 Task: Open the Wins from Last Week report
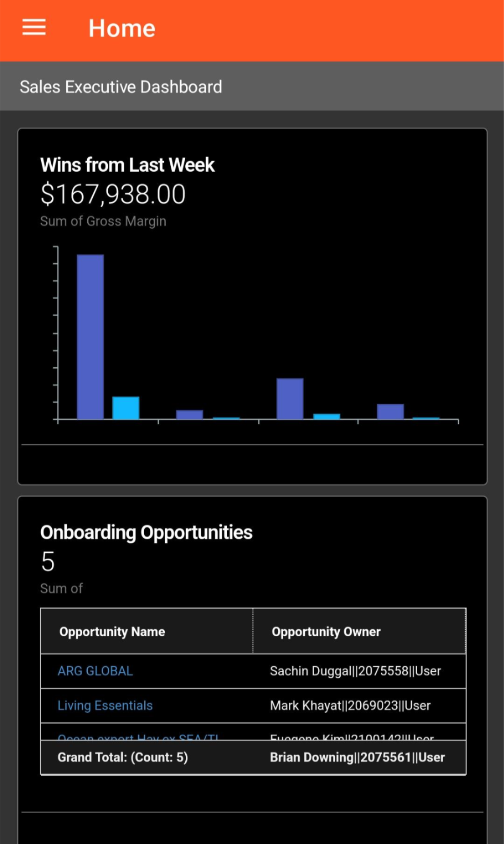click(x=127, y=165)
